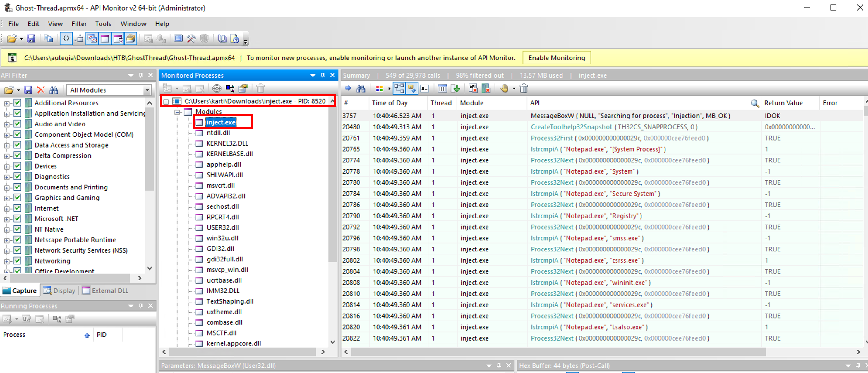This screenshot has width=868, height=373.
Task: Collapse the Modules tree node
Action: coord(177,112)
